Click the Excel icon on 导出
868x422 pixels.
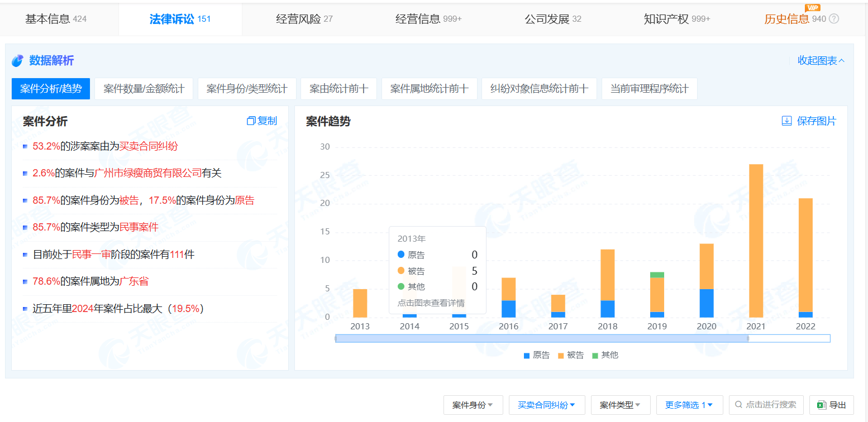822,405
